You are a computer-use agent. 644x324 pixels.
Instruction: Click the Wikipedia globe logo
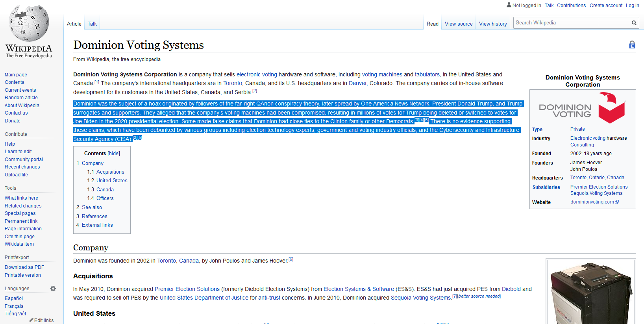[29, 31]
